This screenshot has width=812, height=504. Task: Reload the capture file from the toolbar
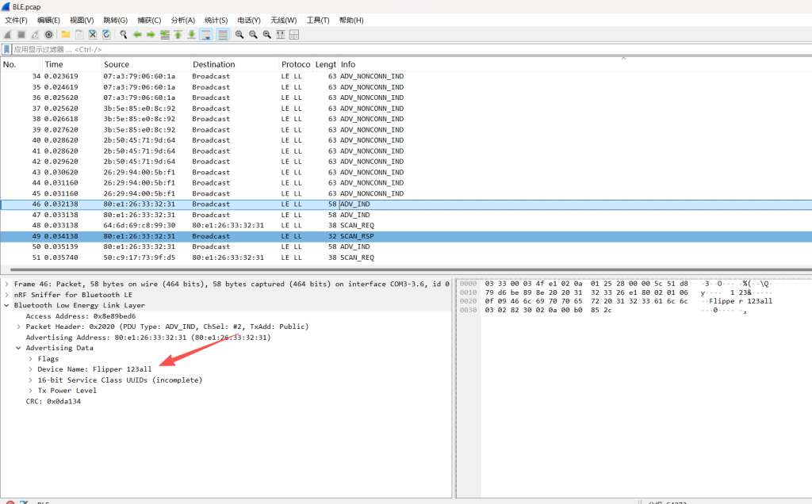pyautogui.click(x=106, y=35)
